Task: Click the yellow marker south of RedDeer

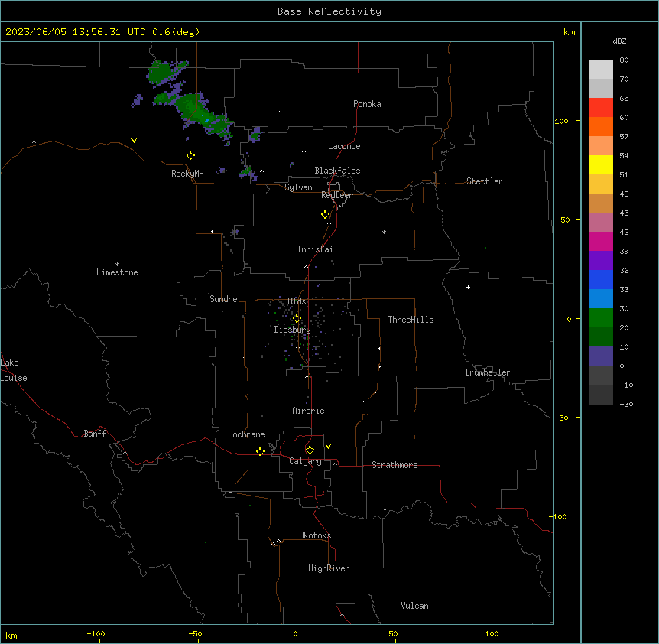Action: (326, 215)
